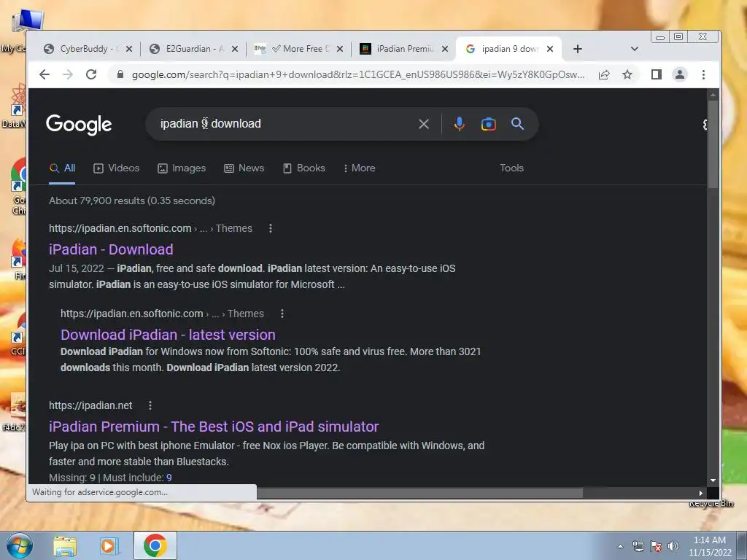Show hidden system tray icons

(620, 547)
